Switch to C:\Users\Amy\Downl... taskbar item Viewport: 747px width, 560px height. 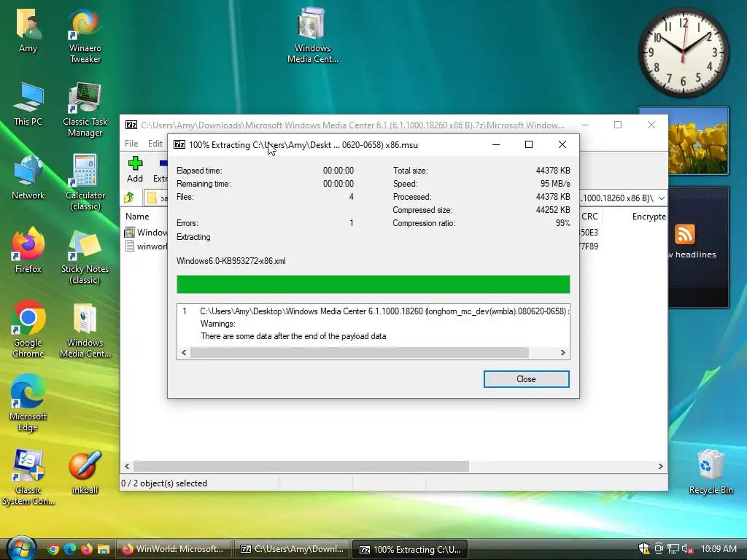[292, 549]
